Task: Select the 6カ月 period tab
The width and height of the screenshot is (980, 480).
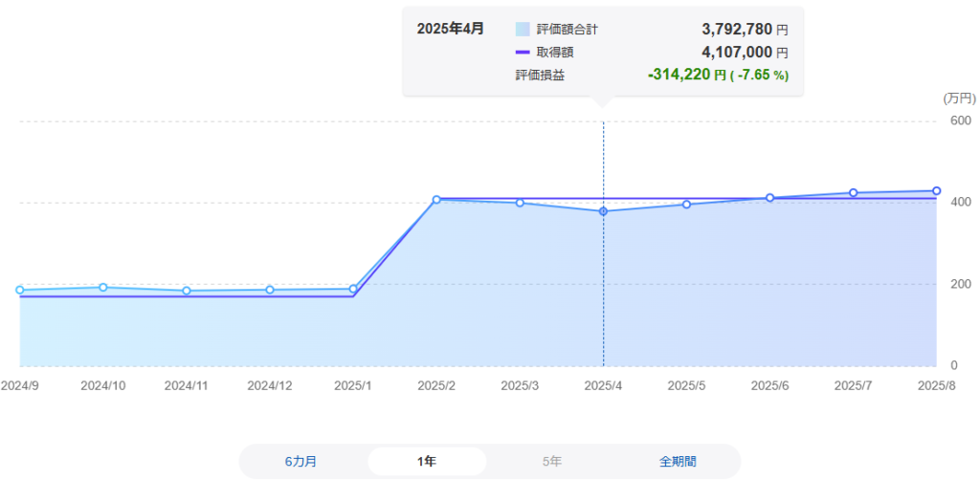Action: point(301,461)
